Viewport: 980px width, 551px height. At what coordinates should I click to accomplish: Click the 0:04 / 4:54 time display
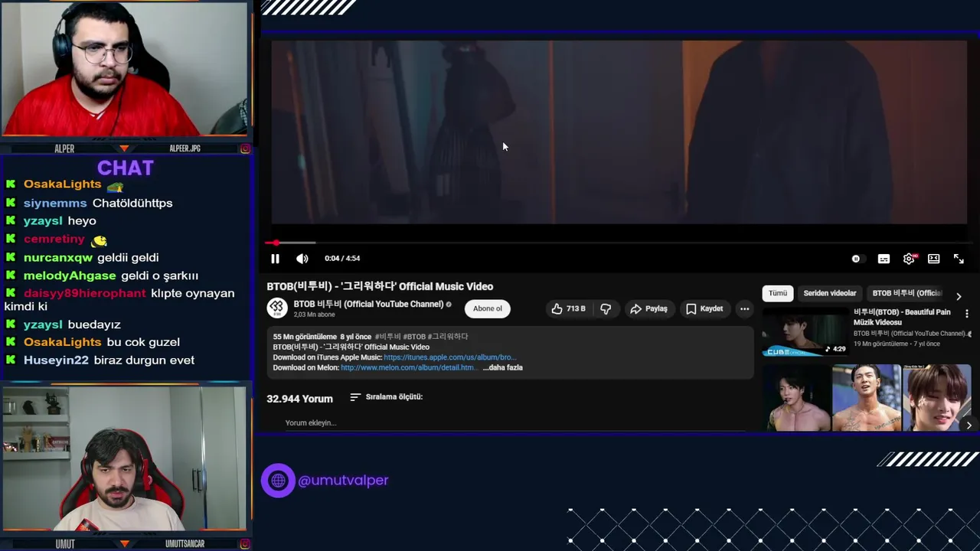pyautogui.click(x=342, y=259)
